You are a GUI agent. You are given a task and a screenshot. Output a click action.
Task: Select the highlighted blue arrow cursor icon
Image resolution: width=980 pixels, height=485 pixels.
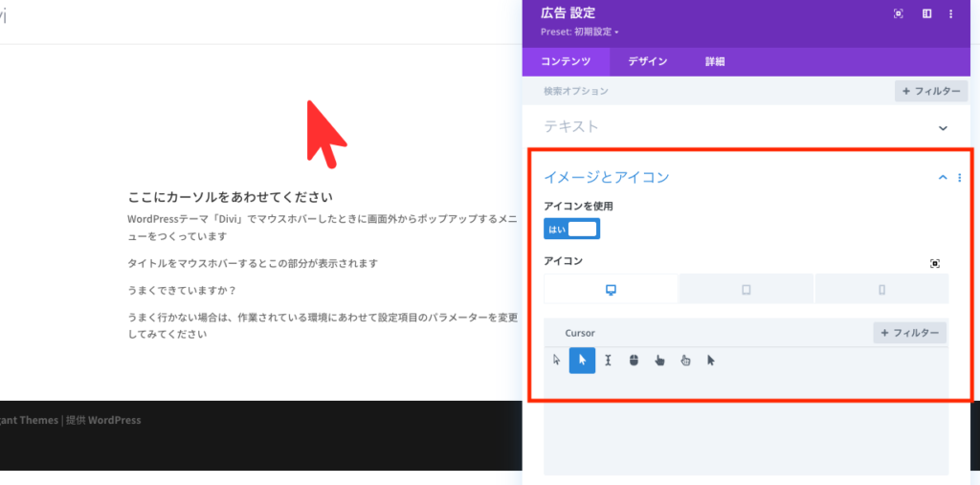(583, 360)
